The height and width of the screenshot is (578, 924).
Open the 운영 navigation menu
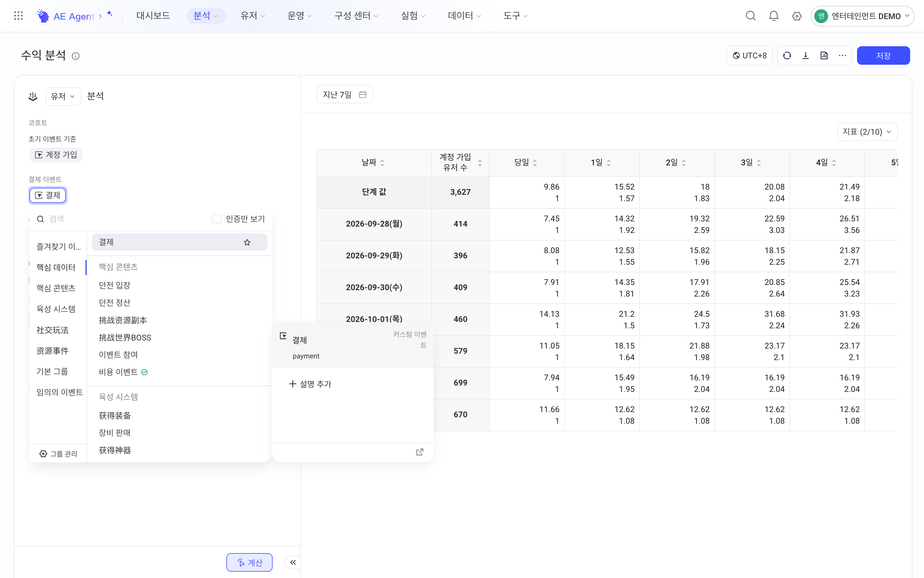coord(299,16)
